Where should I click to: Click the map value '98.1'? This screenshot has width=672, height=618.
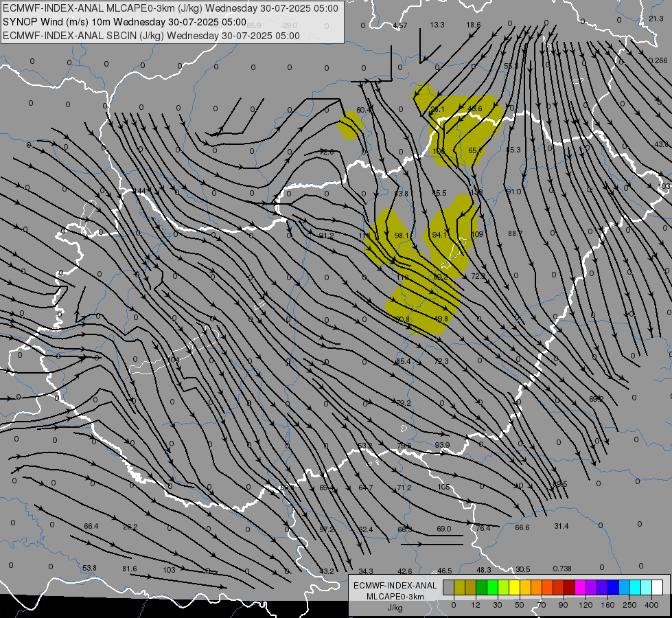pos(402,236)
